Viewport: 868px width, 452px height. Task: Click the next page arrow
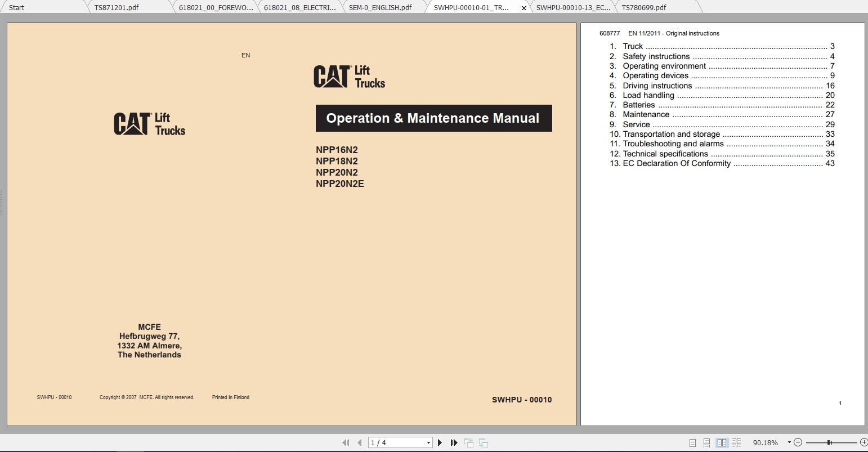[x=440, y=443]
